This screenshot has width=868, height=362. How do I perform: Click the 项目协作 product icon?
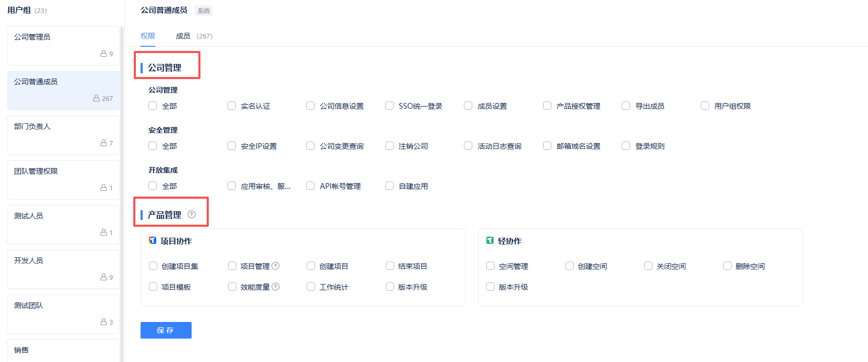(153, 240)
